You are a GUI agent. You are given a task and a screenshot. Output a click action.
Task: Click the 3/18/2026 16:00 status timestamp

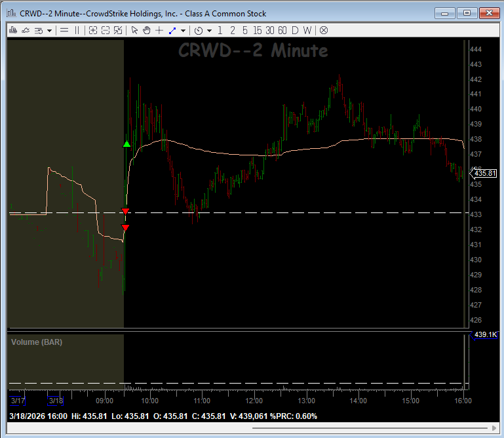click(x=38, y=416)
